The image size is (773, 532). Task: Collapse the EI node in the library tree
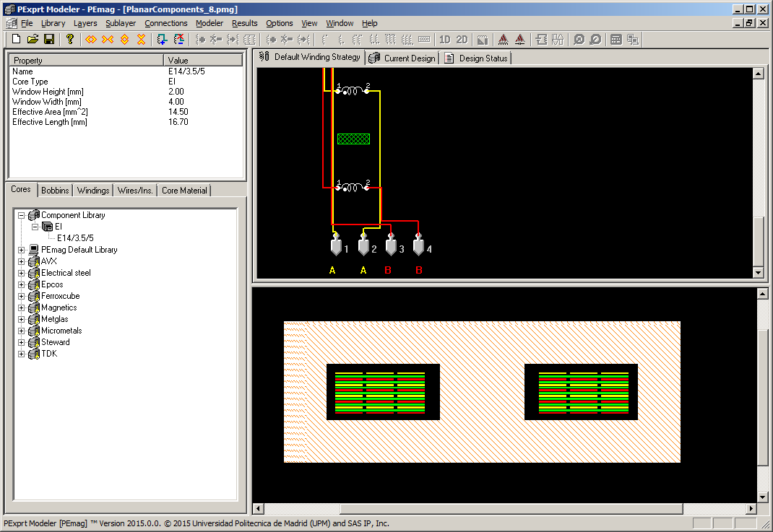click(x=35, y=227)
